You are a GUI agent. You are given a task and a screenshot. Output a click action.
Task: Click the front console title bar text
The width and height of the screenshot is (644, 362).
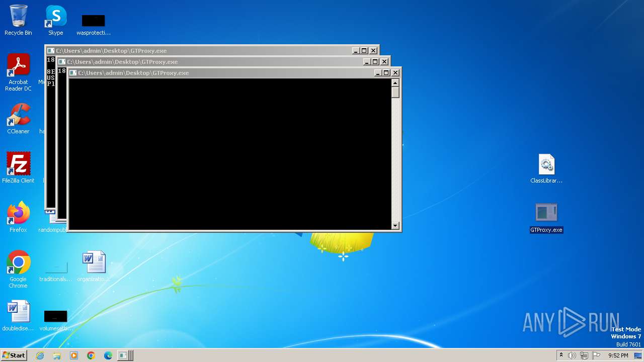(133, 73)
